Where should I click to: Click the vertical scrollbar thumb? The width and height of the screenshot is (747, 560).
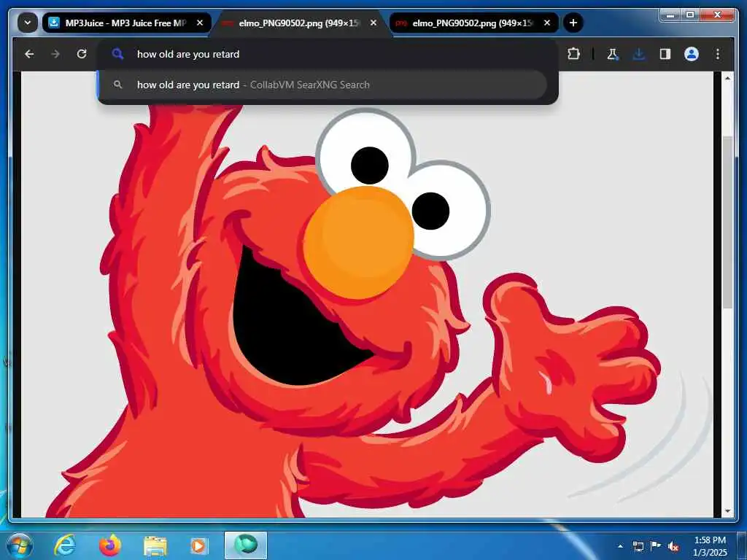[x=727, y=222]
